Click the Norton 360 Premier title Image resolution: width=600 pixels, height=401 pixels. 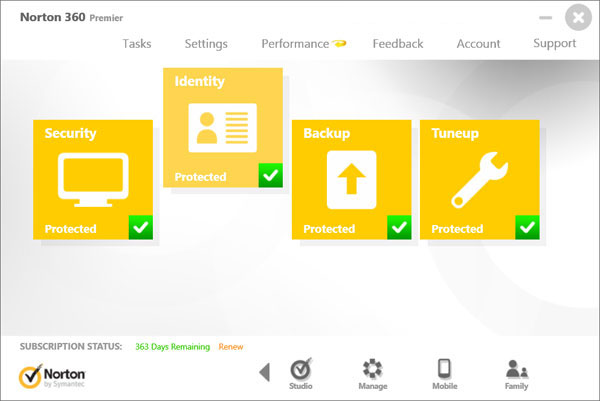coord(72,17)
